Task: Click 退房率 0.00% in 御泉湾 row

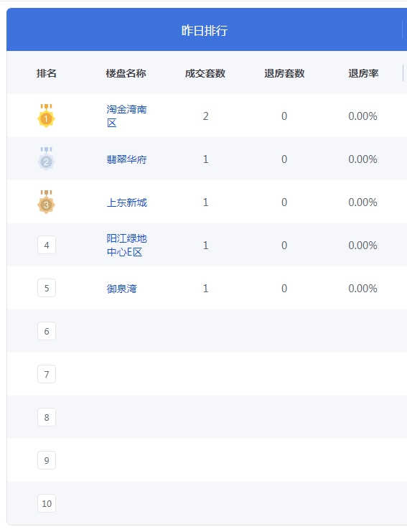Action: click(363, 289)
